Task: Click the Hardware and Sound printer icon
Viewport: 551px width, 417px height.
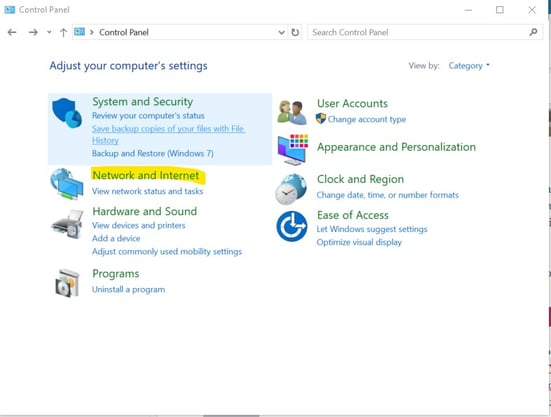Action: (x=67, y=224)
